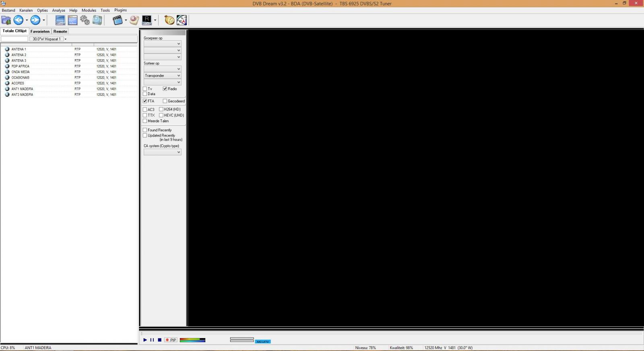Click the blue back arrow toolbar icon

[19, 20]
